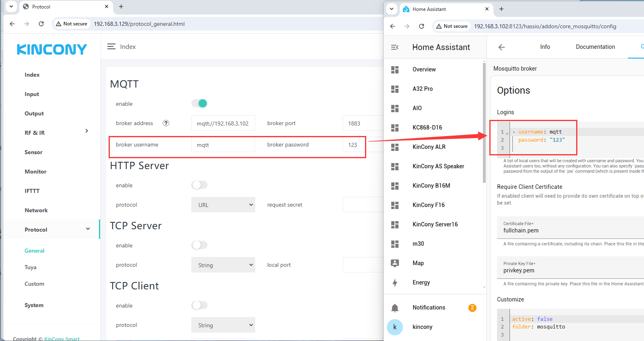Enable the HTTP Server toggle
Screen dimensions: 644x341
[x=199, y=185]
